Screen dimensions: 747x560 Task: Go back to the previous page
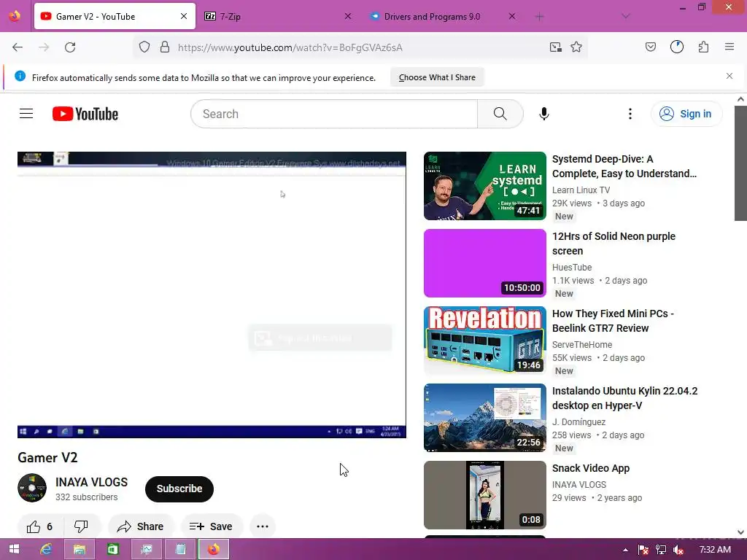[x=18, y=47]
